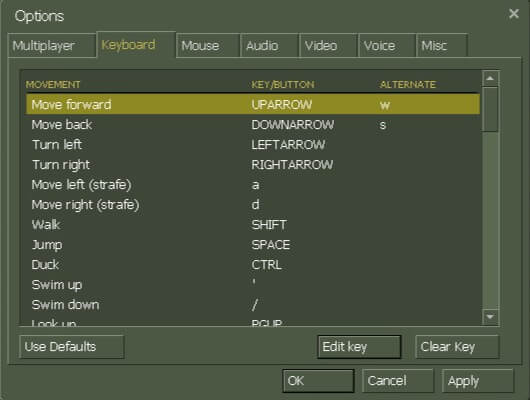This screenshot has height=400, width=530.
Task: Click the Clear Key button
Action: [x=457, y=347]
